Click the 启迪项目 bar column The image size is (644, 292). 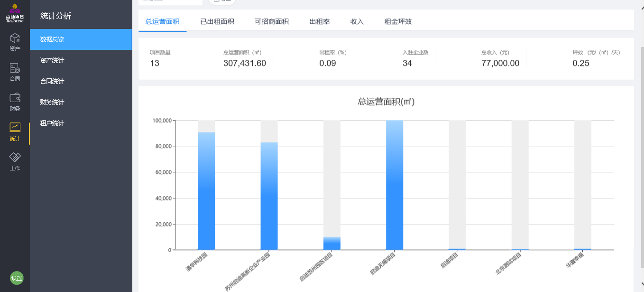click(457, 185)
